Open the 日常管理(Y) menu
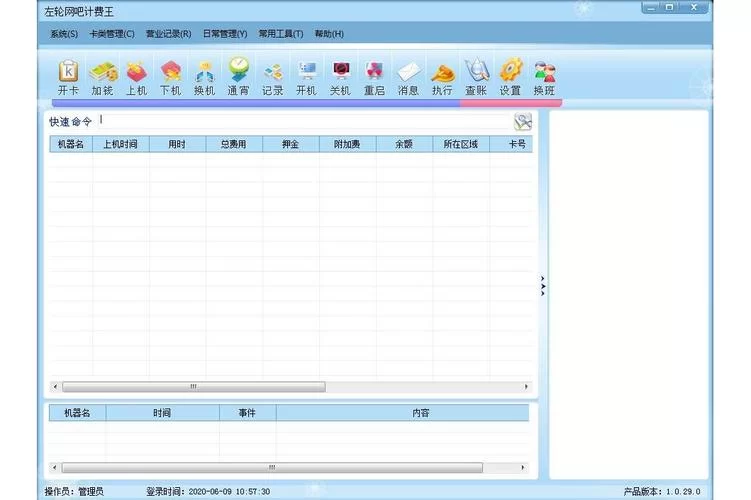This screenshot has width=751, height=500. tap(225, 34)
